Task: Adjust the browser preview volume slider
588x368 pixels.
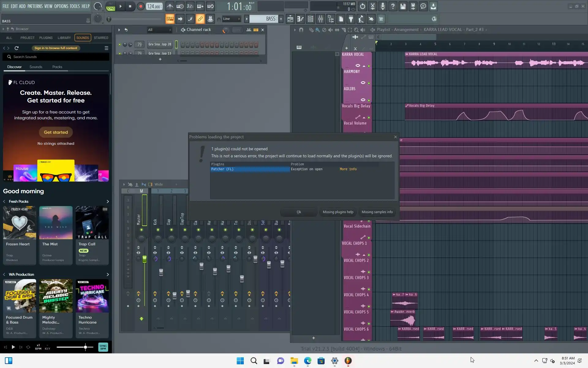Action: click(85, 347)
